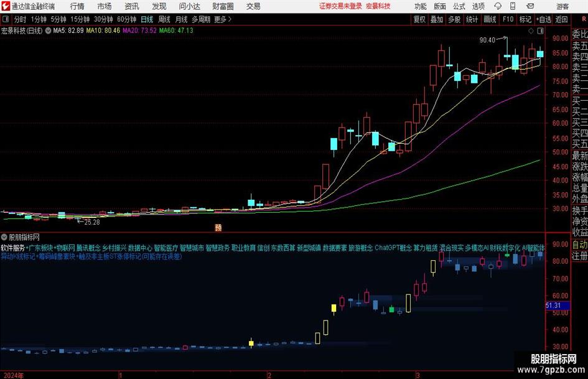
Task: Open the customer service headset icon
Action: coord(498,6)
